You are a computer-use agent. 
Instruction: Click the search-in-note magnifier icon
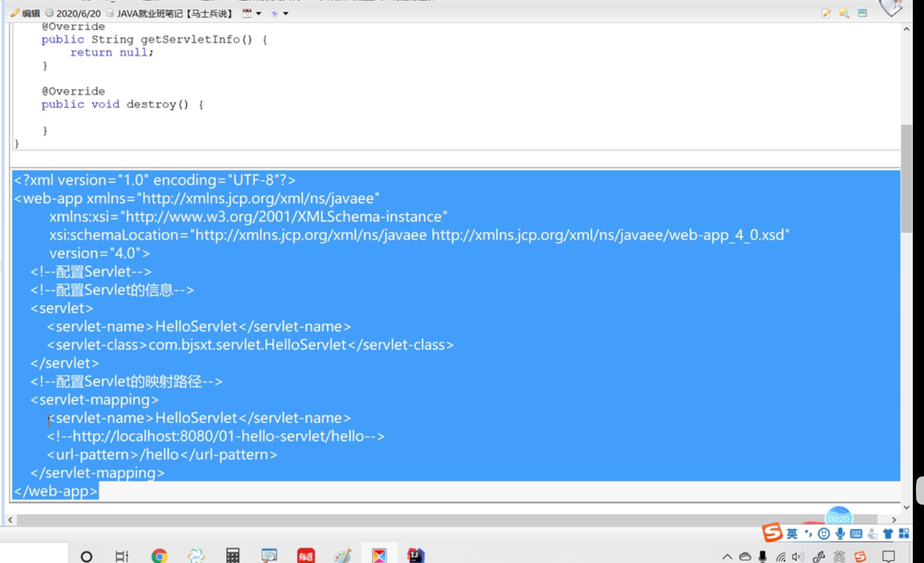(844, 13)
